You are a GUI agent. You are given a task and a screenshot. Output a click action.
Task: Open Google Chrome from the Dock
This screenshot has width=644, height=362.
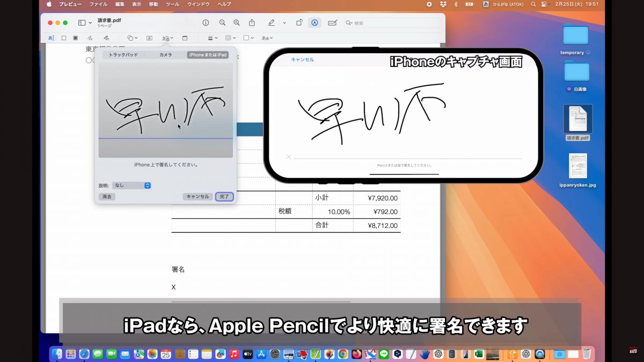(343, 354)
